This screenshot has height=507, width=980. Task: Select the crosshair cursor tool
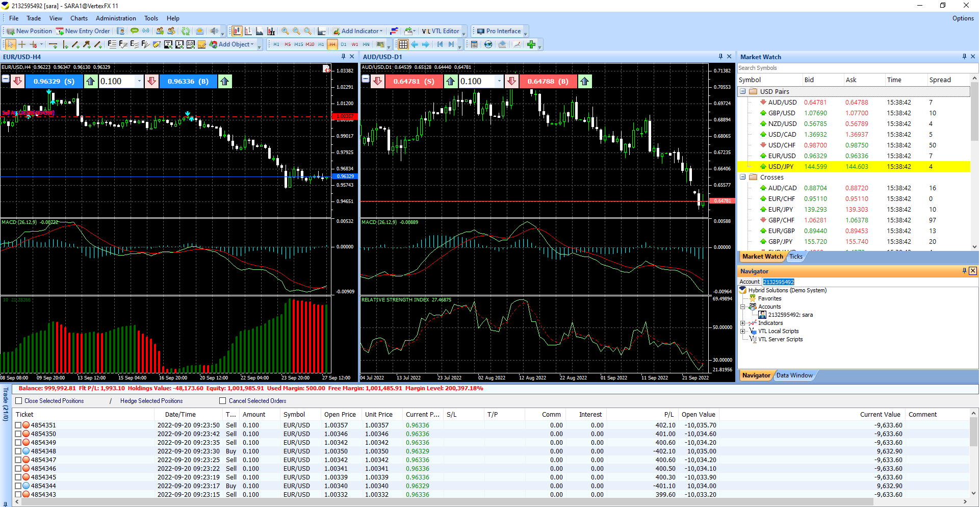[22, 45]
